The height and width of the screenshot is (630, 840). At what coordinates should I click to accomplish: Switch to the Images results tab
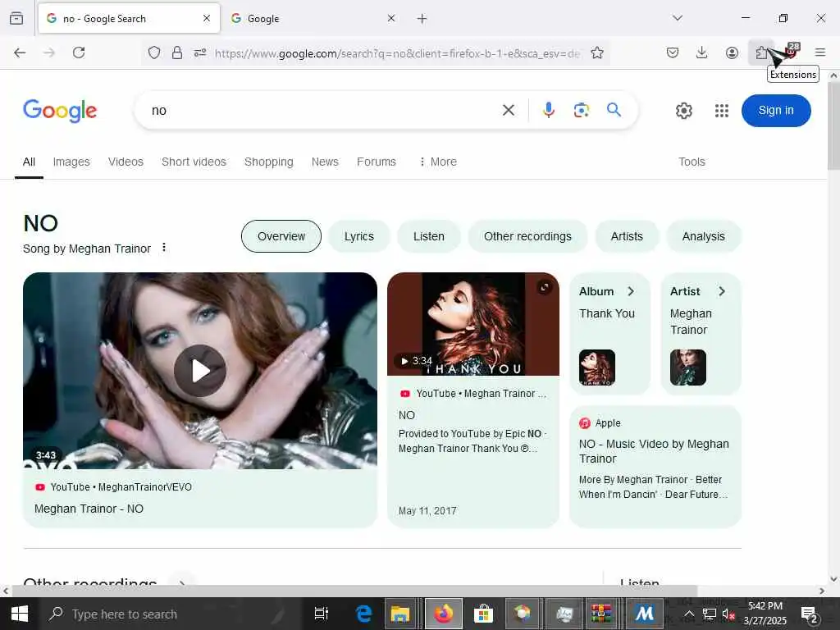coord(71,162)
